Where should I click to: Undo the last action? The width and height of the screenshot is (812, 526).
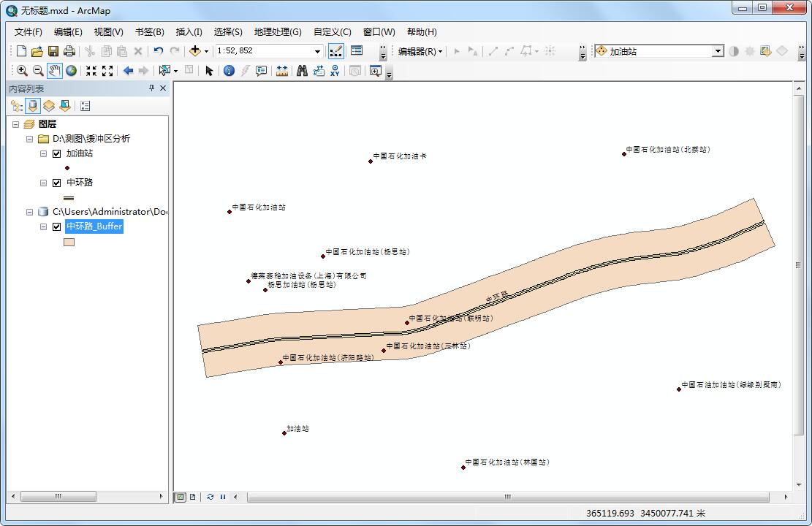[159, 50]
